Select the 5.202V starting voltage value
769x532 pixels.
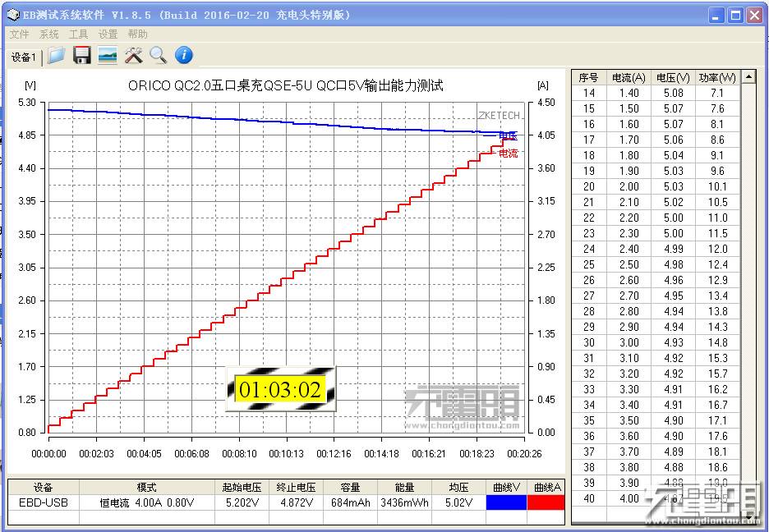(x=242, y=502)
